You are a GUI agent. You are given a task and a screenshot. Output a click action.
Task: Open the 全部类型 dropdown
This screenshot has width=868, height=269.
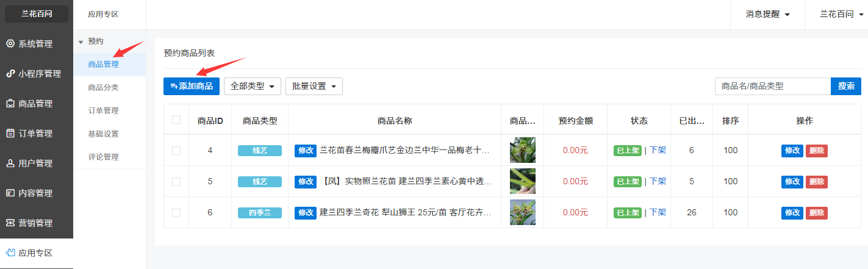253,86
